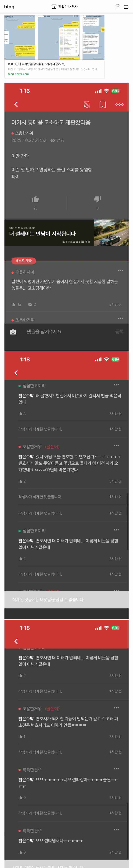Toggle the muted notification bell icon

[87, 105]
